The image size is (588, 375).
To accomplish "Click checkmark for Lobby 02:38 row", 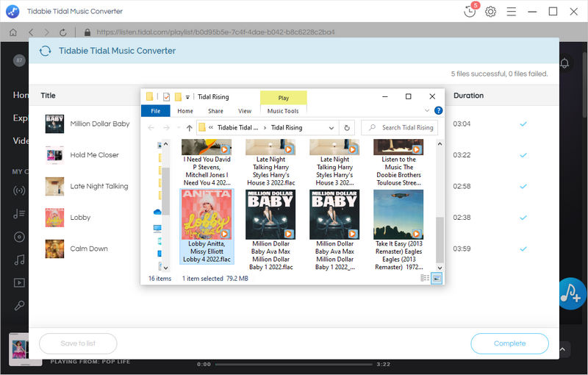I will point(523,218).
